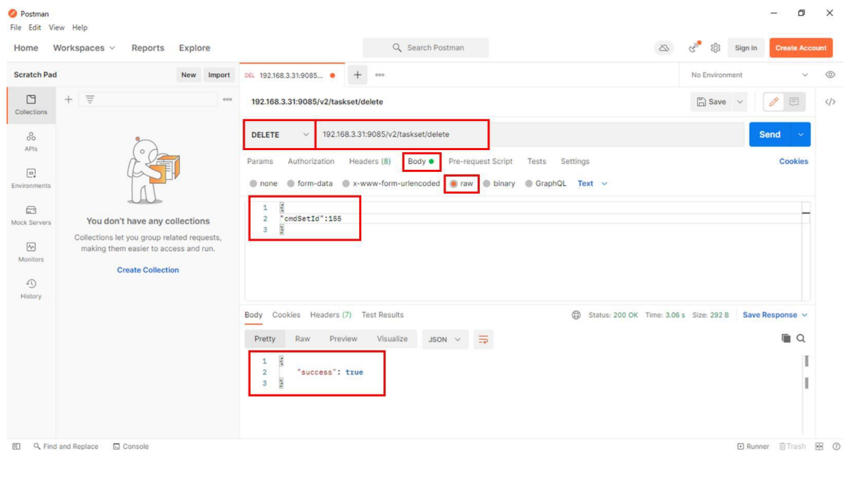Open the History sidebar icon

(x=31, y=289)
